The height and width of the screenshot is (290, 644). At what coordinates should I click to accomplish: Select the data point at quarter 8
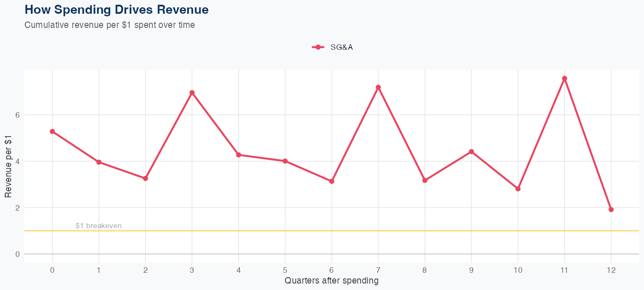pos(425,180)
